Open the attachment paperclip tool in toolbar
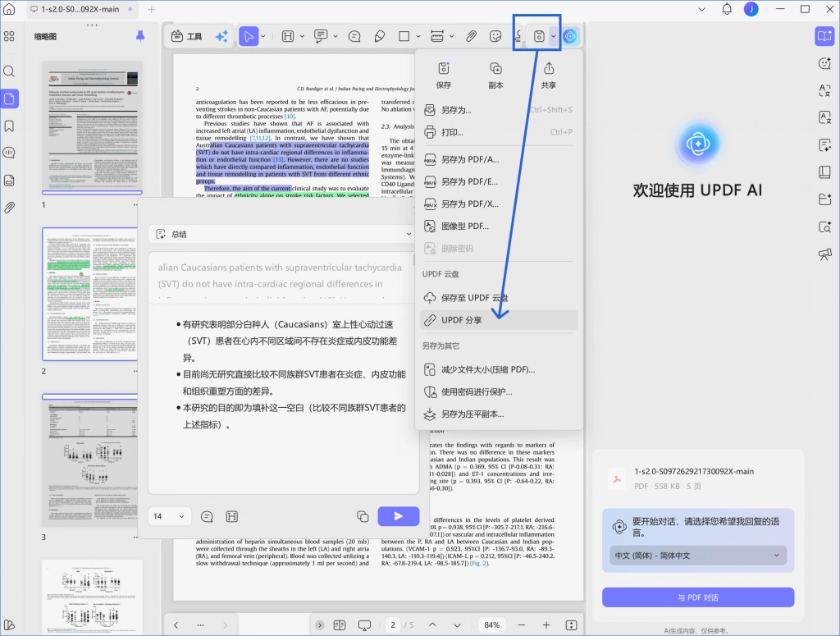Viewport: 840px width, 636px height. pyautogui.click(x=471, y=36)
